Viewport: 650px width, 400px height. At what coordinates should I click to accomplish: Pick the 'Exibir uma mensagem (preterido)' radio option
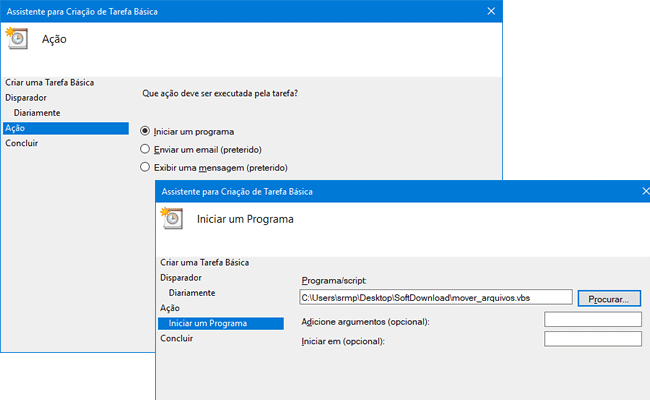tap(146, 167)
